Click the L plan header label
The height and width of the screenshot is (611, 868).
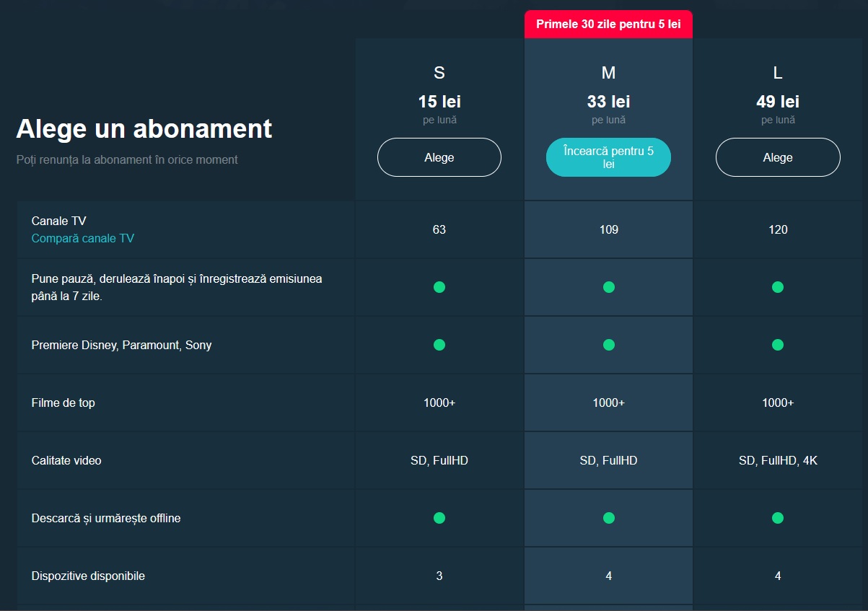777,72
